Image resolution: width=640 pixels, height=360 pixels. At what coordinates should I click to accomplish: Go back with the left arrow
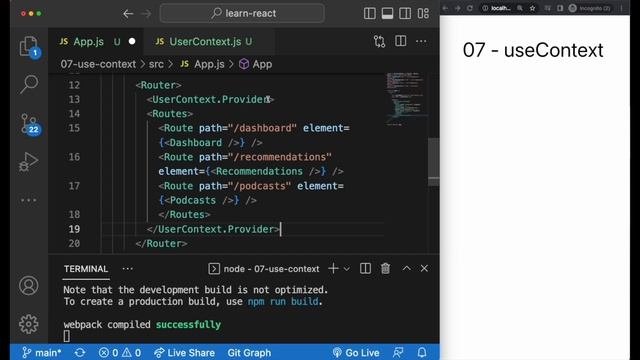[128, 13]
